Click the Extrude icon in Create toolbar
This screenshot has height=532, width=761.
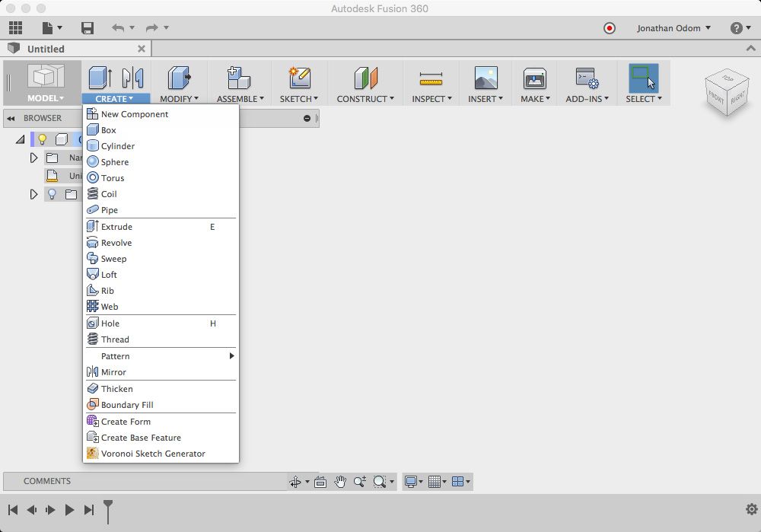click(100, 78)
